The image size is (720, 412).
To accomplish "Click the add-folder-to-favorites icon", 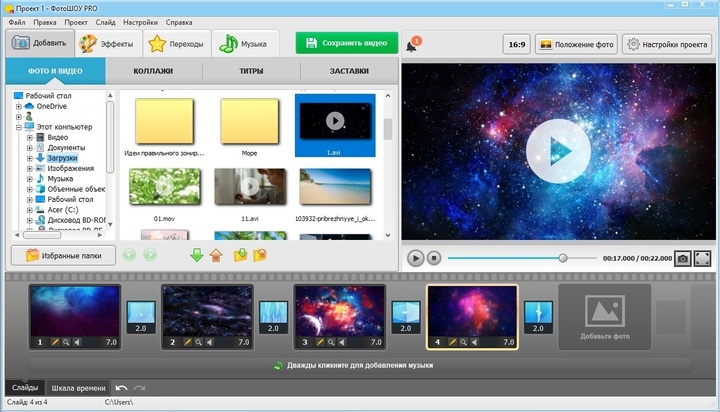I will click(259, 255).
